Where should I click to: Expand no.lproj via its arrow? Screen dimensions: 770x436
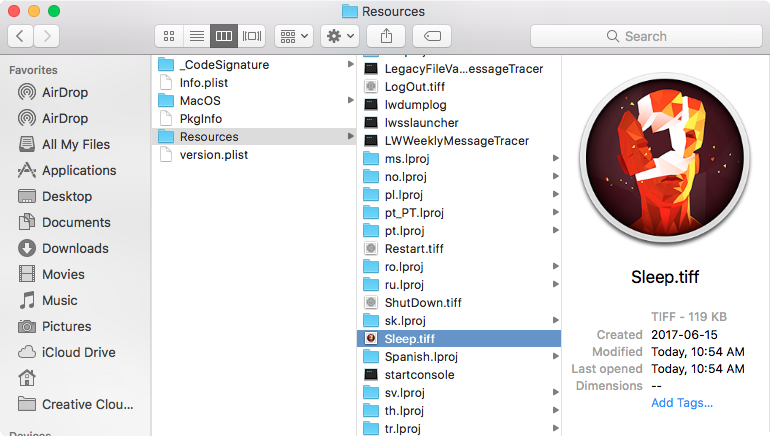point(555,176)
